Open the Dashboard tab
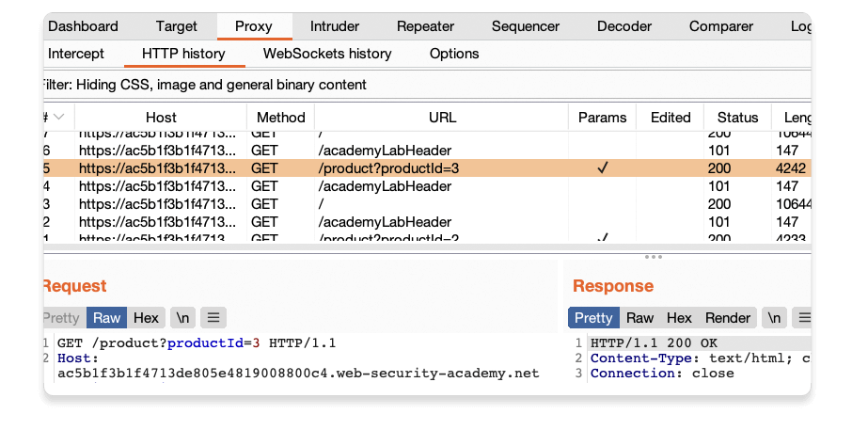This screenshot has height=430, width=868. [x=83, y=26]
